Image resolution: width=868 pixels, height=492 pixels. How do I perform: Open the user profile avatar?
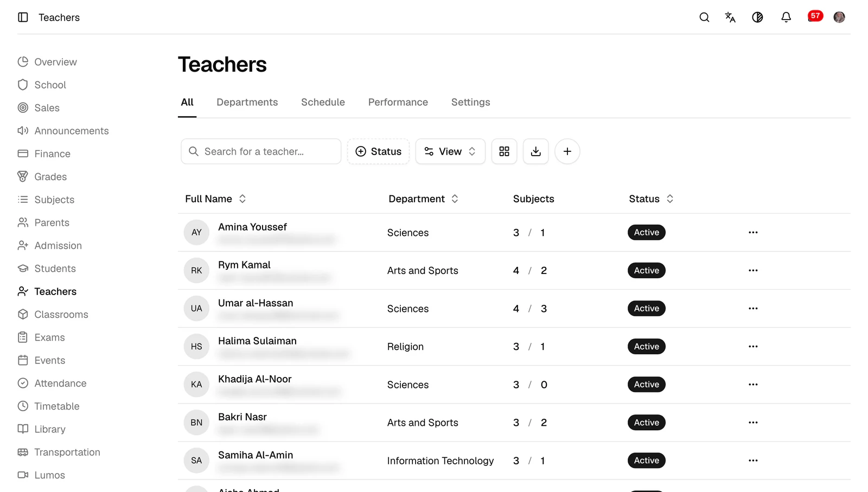839,17
